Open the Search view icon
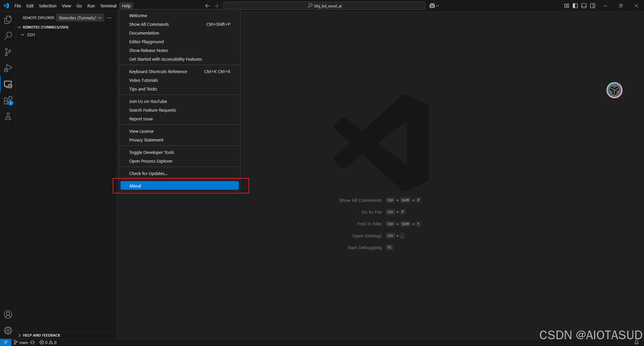644x346 pixels. (8, 36)
